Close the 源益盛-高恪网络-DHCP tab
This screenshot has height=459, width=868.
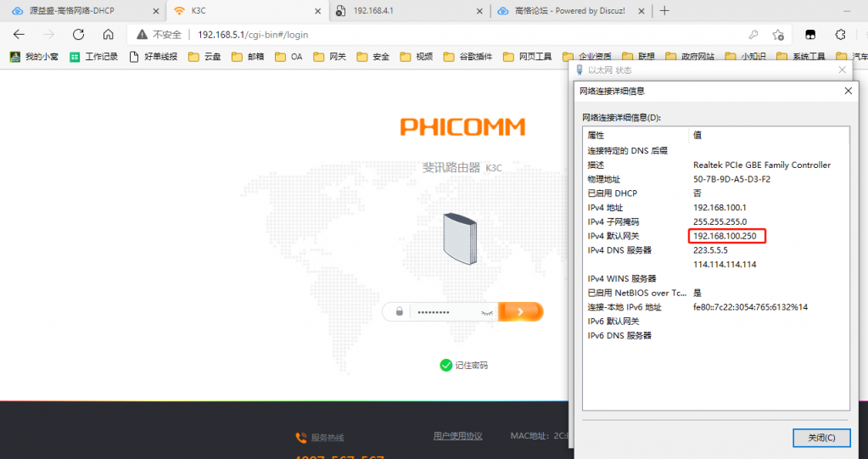coord(156,10)
